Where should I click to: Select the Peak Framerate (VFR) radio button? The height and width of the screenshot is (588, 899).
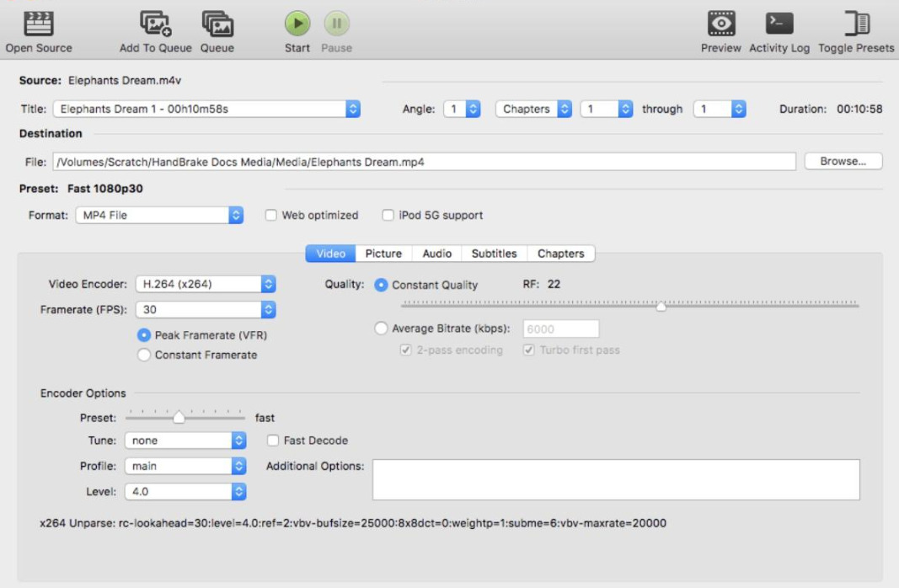pyautogui.click(x=144, y=334)
